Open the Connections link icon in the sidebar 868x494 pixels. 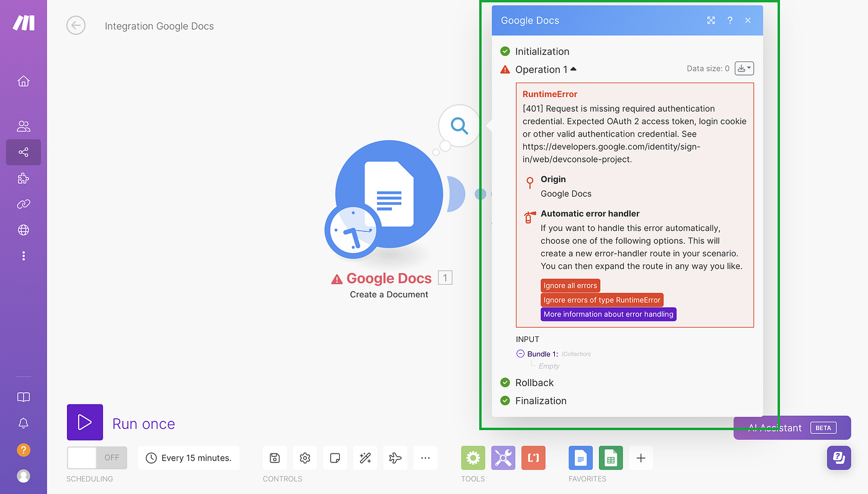(24, 204)
